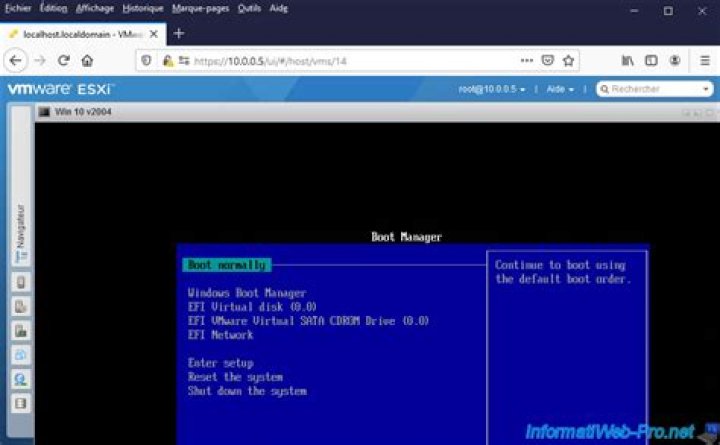Open the Édition menu

(x=53, y=8)
